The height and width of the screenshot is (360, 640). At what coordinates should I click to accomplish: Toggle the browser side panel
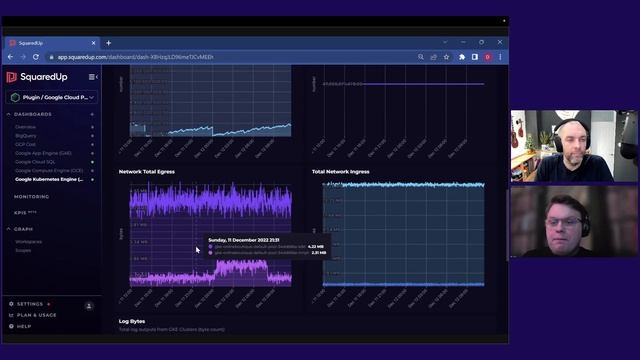point(475,57)
